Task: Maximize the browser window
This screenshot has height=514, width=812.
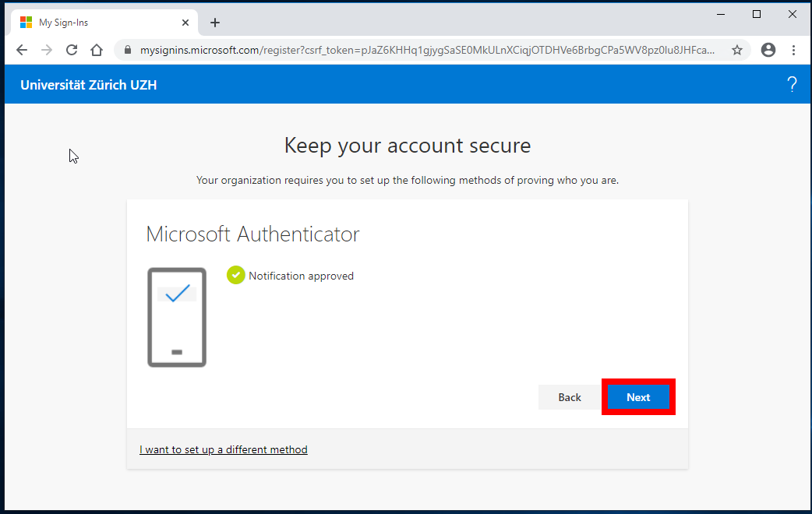Action: pyautogui.click(x=756, y=14)
